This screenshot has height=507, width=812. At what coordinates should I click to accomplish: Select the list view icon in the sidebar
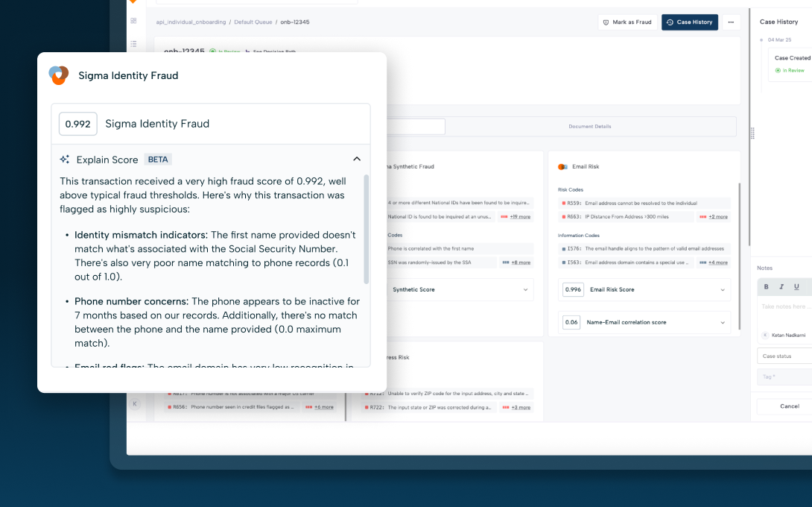tap(134, 45)
